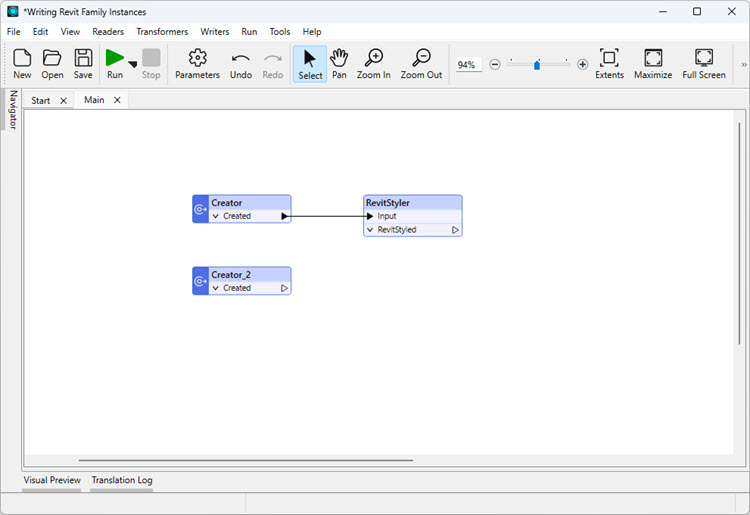
Task: Open the Transformers menu
Action: coord(162,32)
